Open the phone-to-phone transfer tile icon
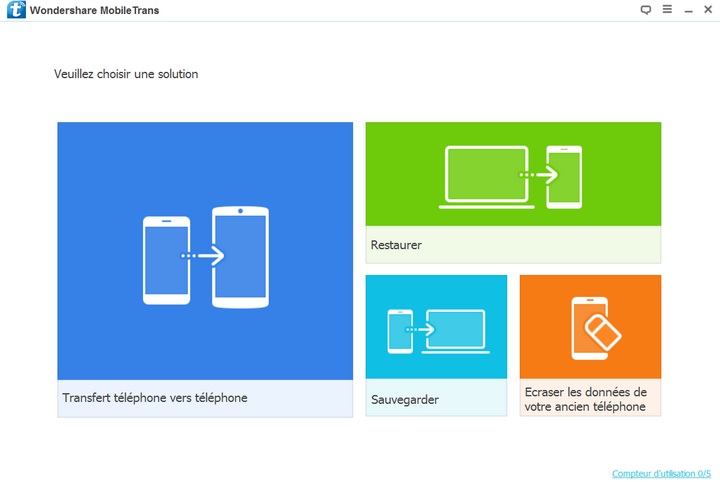720x482 pixels. click(x=206, y=257)
